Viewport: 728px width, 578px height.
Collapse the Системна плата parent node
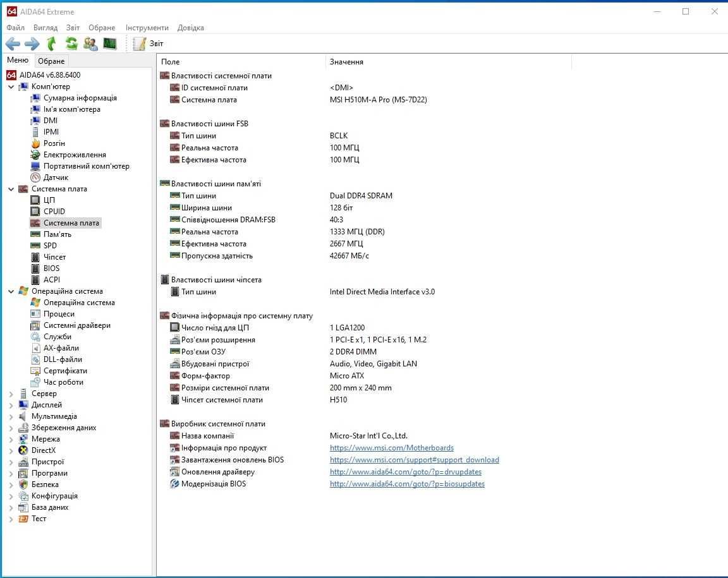tap(11, 189)
